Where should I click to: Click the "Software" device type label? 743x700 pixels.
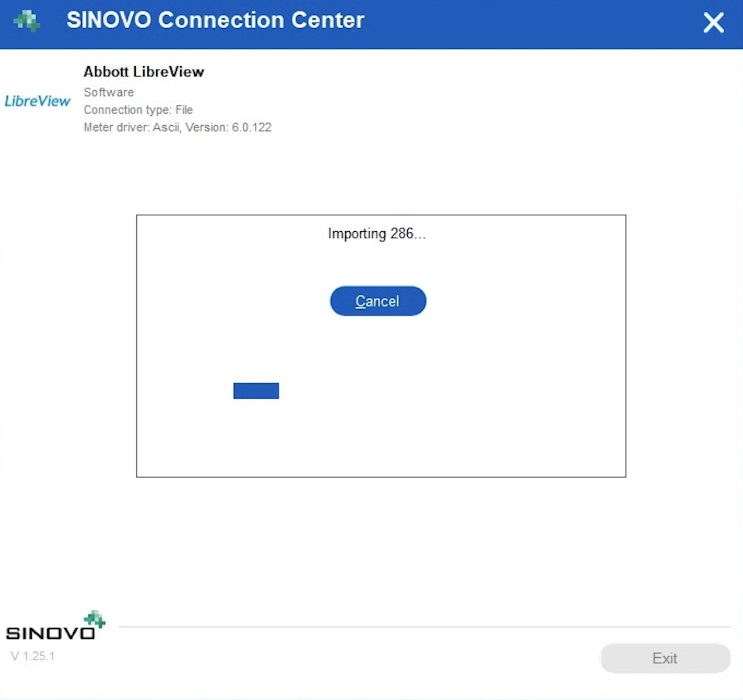109,92
